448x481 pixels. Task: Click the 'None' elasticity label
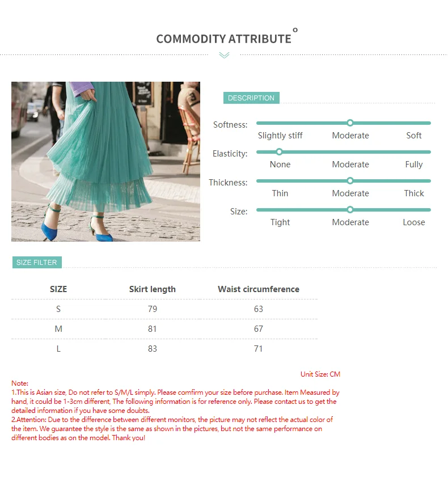(x=280, y=164)
